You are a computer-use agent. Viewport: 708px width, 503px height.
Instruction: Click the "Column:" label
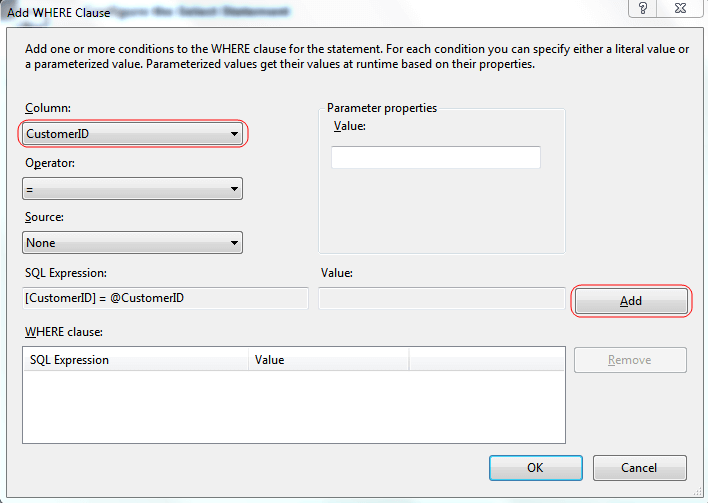(47, 107)
